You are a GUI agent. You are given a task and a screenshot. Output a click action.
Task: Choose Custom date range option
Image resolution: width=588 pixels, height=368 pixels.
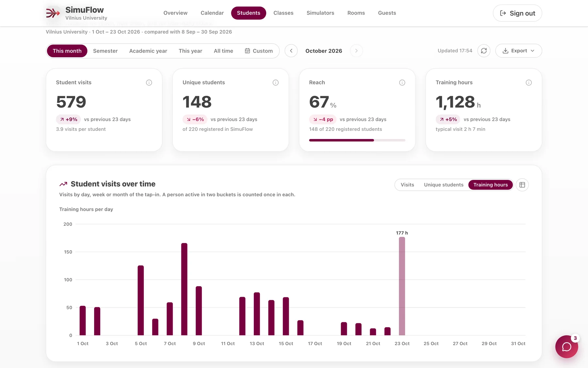(259, 51)
